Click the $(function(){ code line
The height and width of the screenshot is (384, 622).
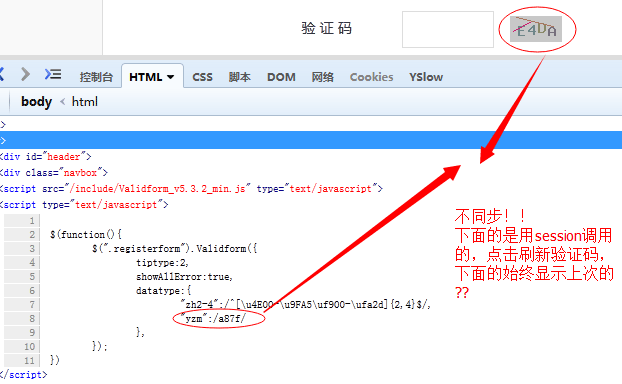pyautogui.click(x=86, y=234)
